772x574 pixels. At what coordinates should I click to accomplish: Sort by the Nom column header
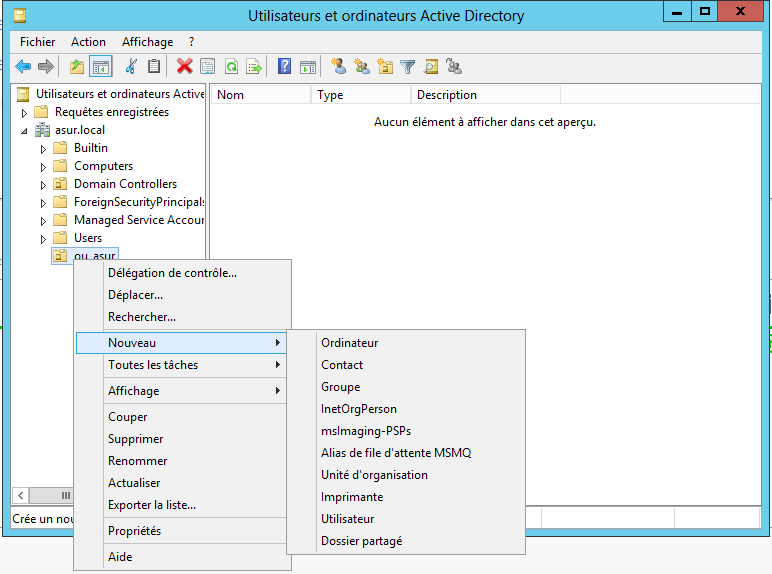click(x=261, y=95)
